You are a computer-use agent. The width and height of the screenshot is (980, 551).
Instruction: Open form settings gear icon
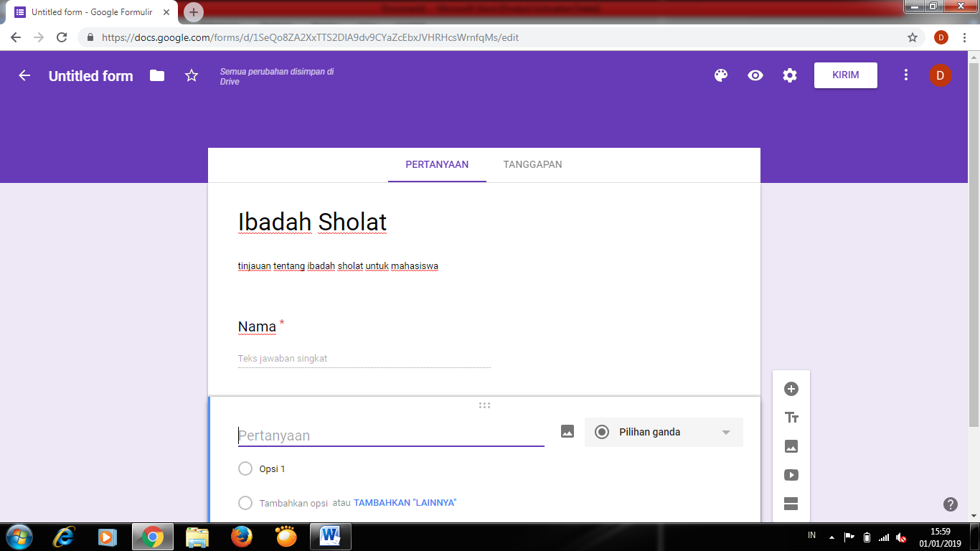coord(790,75)
